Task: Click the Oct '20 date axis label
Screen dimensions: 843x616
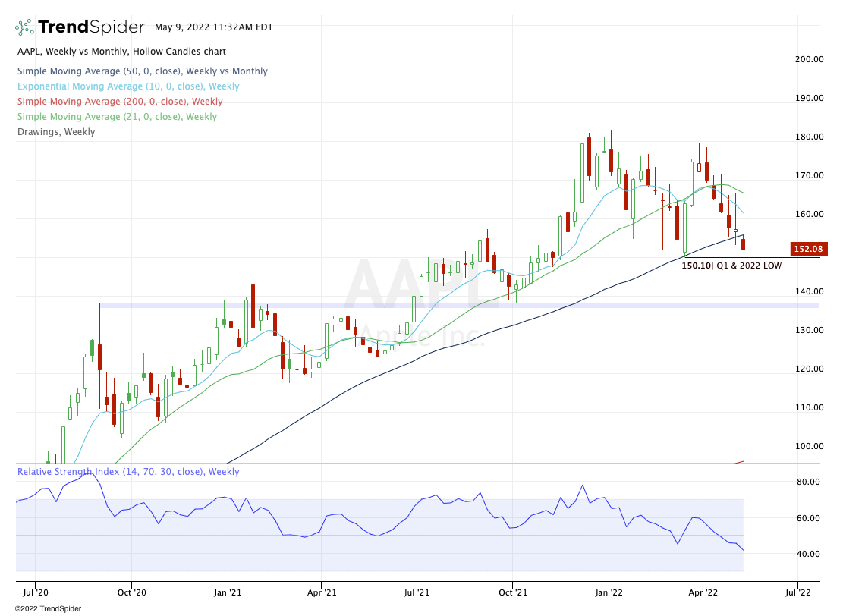Action: (x=132, y=592)
